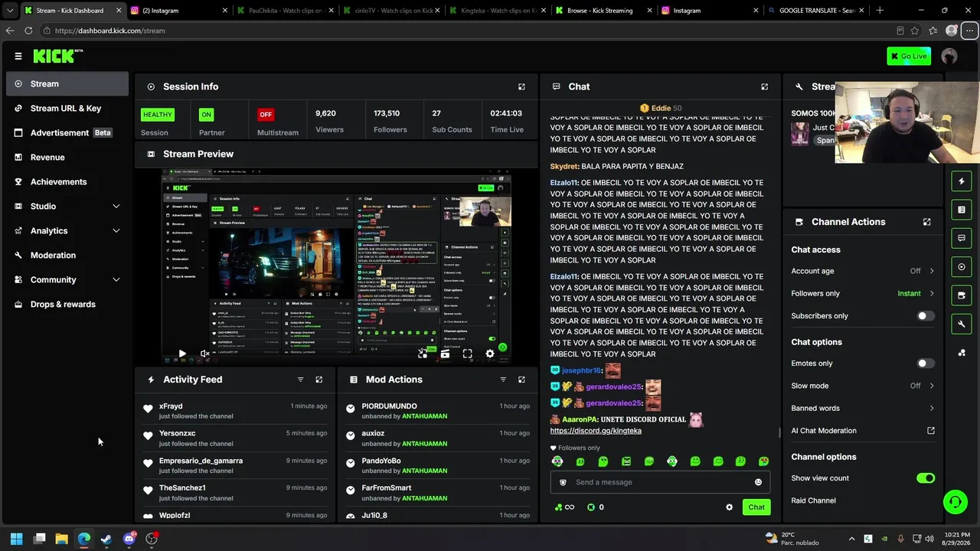Expand the Session Info panel to fullscreen

(x=521, y=87)
